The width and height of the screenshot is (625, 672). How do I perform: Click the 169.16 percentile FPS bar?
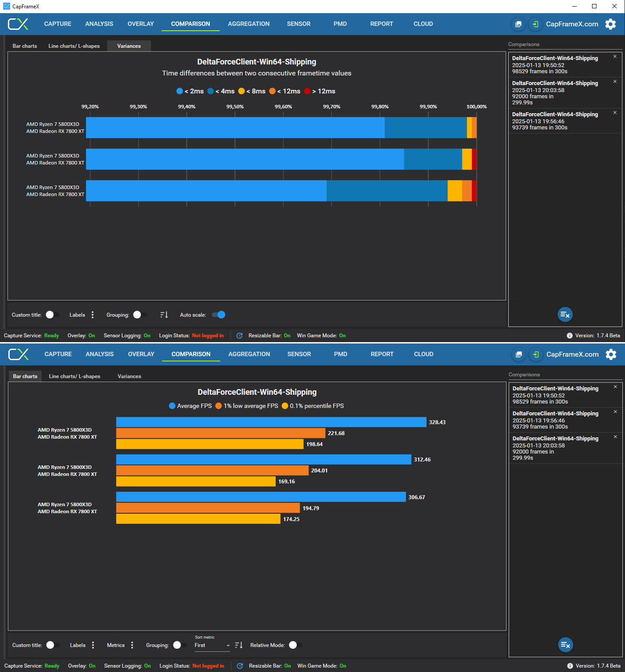(x=196, y=481)
